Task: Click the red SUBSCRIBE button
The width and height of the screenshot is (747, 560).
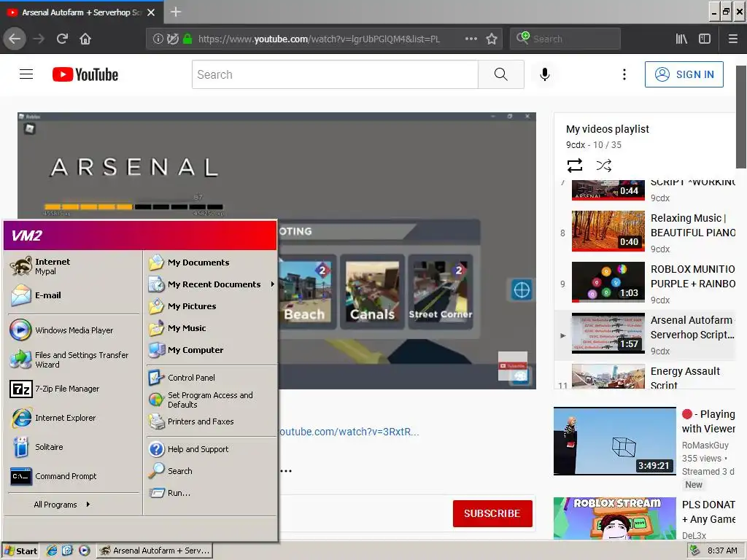Action: 492,513
